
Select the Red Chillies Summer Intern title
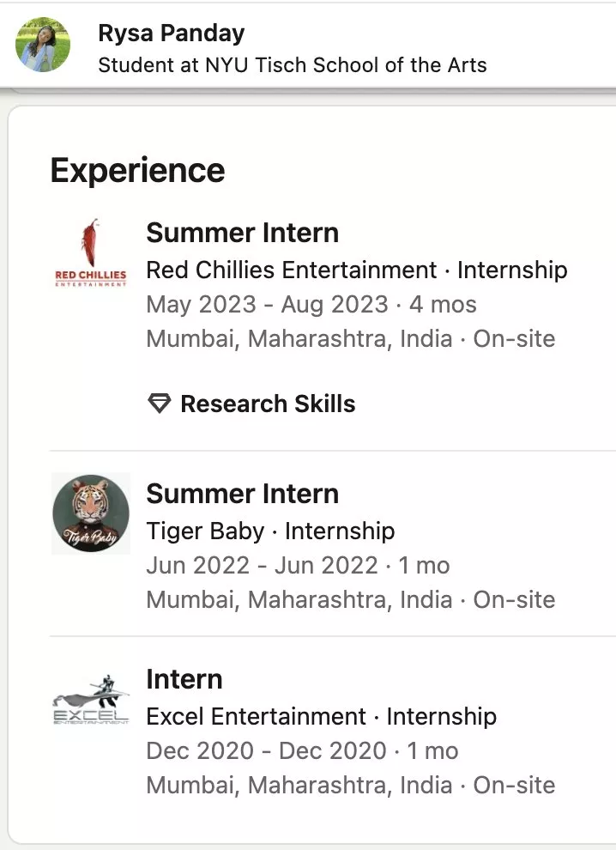[242, 233]
